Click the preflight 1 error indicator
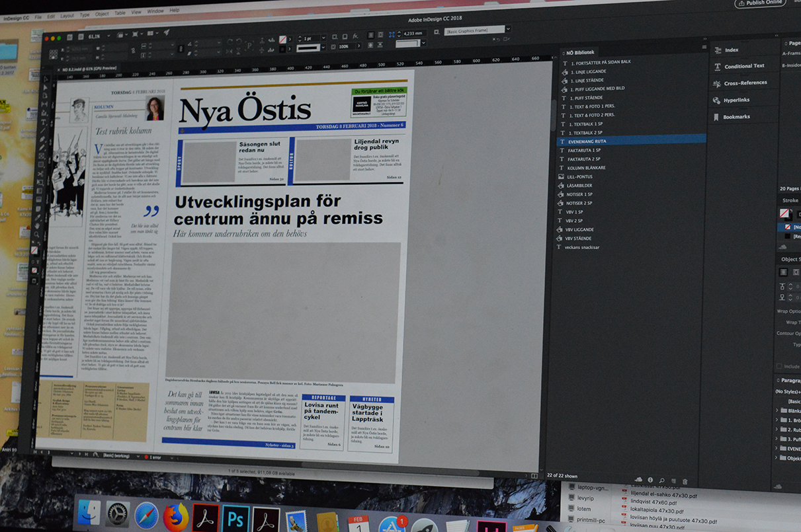 pyautogui.click(x=153, y=457)
